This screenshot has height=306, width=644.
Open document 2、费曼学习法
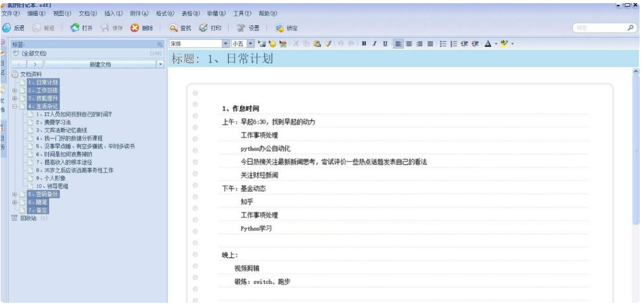point(53,122)
